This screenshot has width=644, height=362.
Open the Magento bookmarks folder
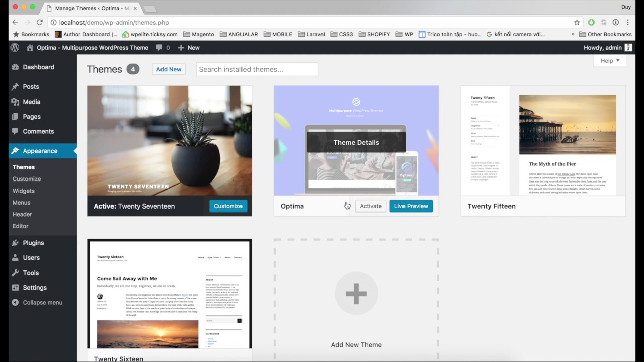pyautogui.click(x=198, y=34)
